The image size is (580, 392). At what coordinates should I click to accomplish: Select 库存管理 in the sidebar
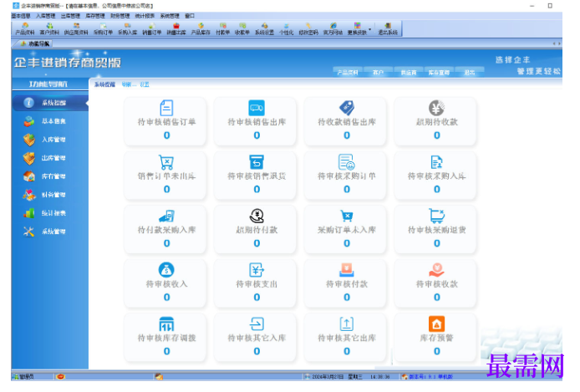click(50, 176)
